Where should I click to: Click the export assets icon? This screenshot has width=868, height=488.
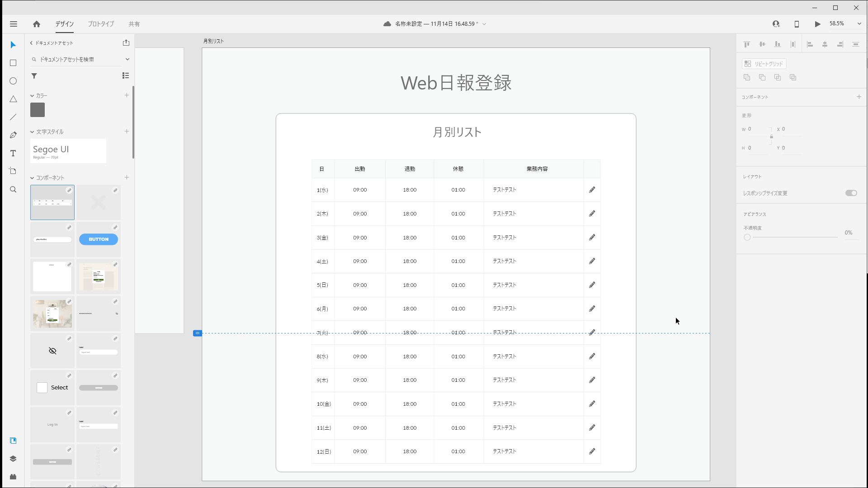[x=126, y=42]
